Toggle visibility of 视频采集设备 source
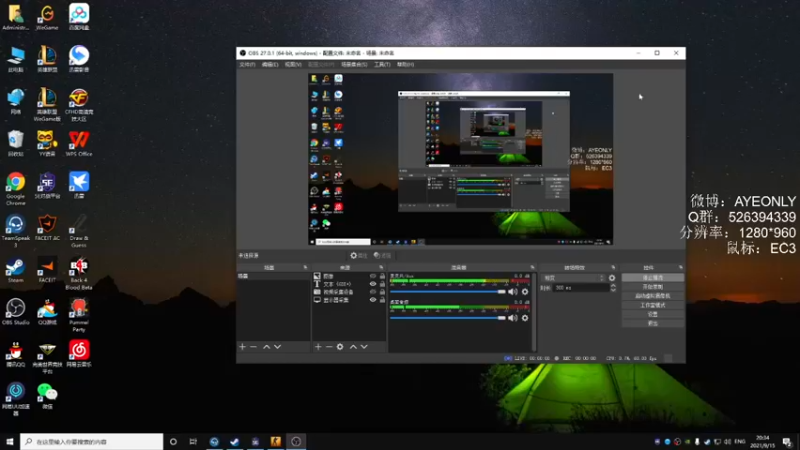This screenshot has height=450, width=800. [x=373, y=292]
